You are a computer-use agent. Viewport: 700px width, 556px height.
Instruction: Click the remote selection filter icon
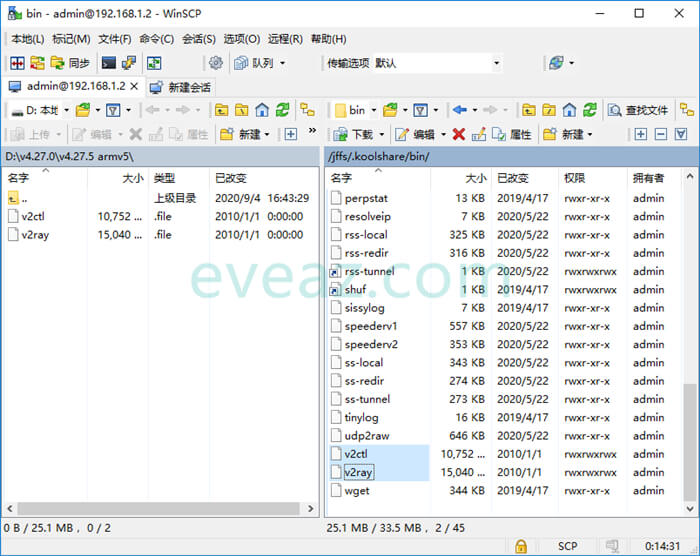click(x=681, y=134)
